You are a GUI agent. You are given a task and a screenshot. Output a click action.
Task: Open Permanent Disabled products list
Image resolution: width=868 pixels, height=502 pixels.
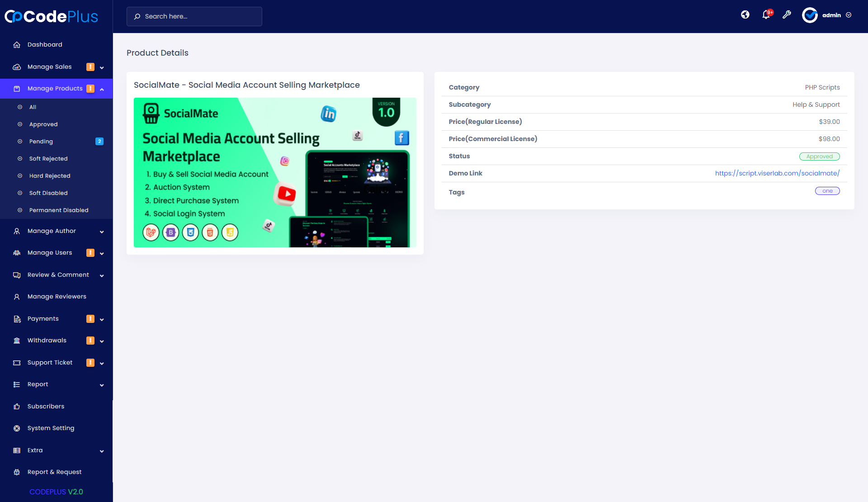59,210
